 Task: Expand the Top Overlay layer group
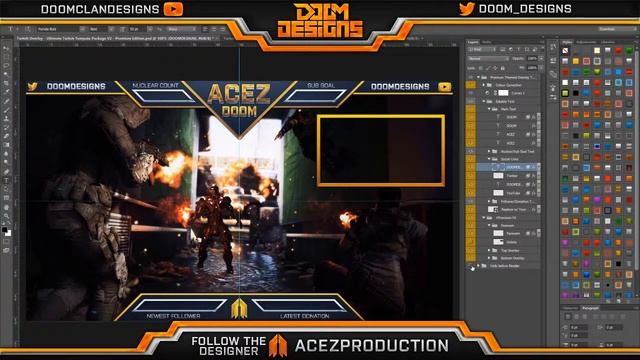coord(489,250)
